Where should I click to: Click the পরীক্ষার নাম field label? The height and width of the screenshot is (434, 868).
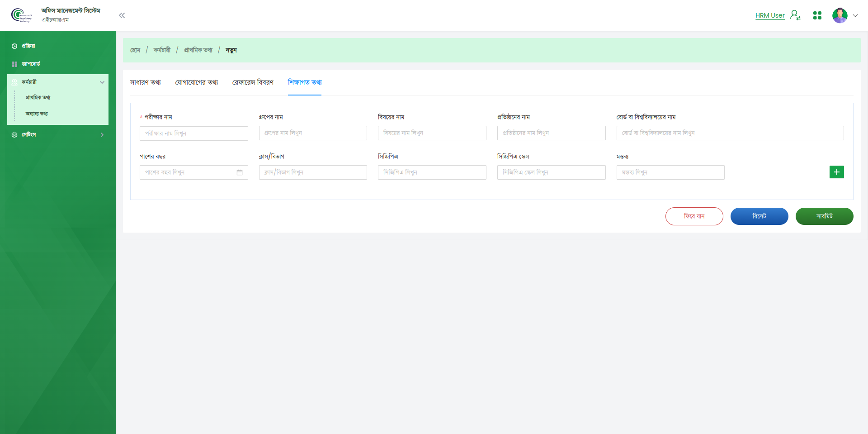[x=158, y=117]
